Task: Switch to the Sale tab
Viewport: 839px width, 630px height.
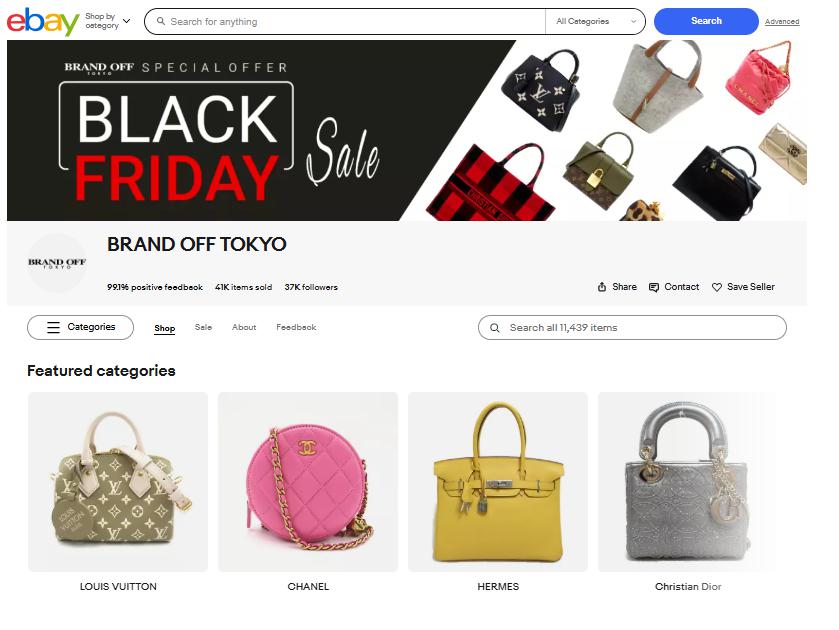Action: (203, 327)
